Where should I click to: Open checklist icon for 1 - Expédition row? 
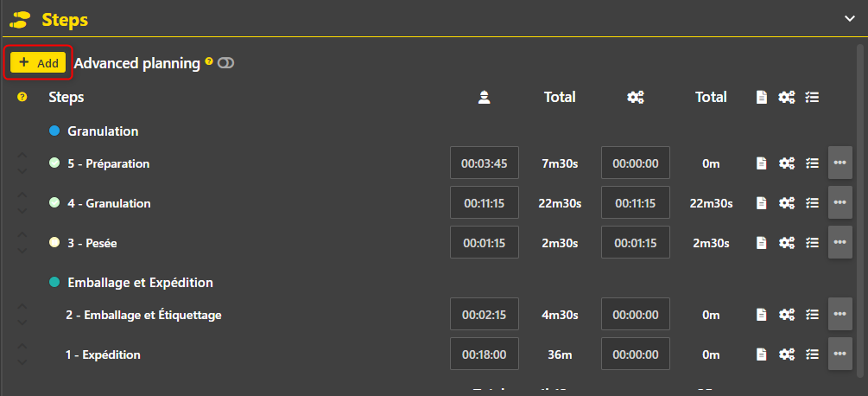click(812, 354)
